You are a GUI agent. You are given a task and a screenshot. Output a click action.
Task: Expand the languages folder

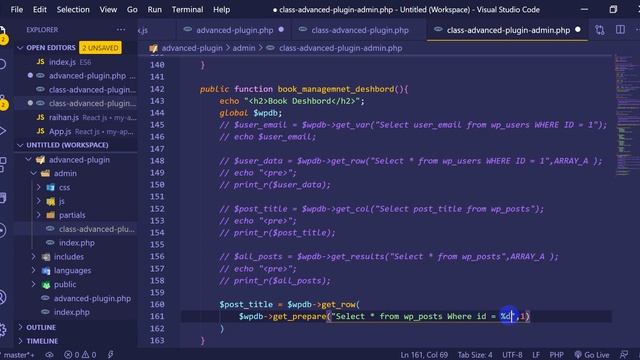click(x=33, y=271)
